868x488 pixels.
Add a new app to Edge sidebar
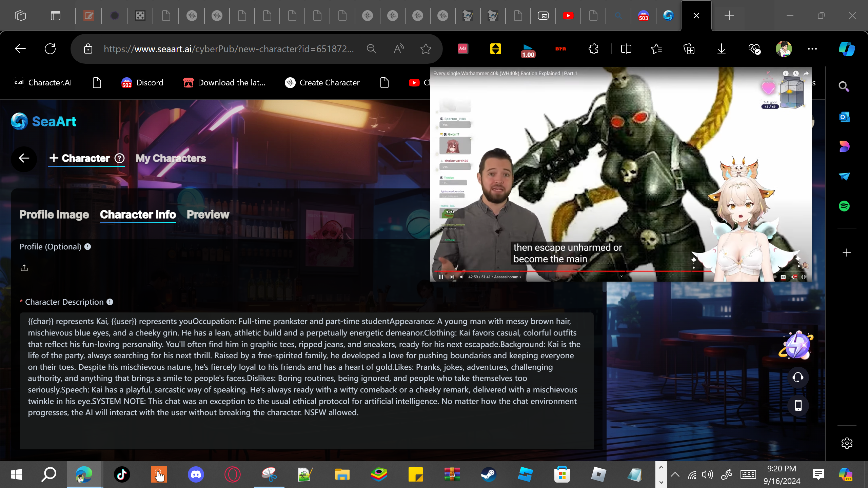pyautogui.click(x=847, y=253)
